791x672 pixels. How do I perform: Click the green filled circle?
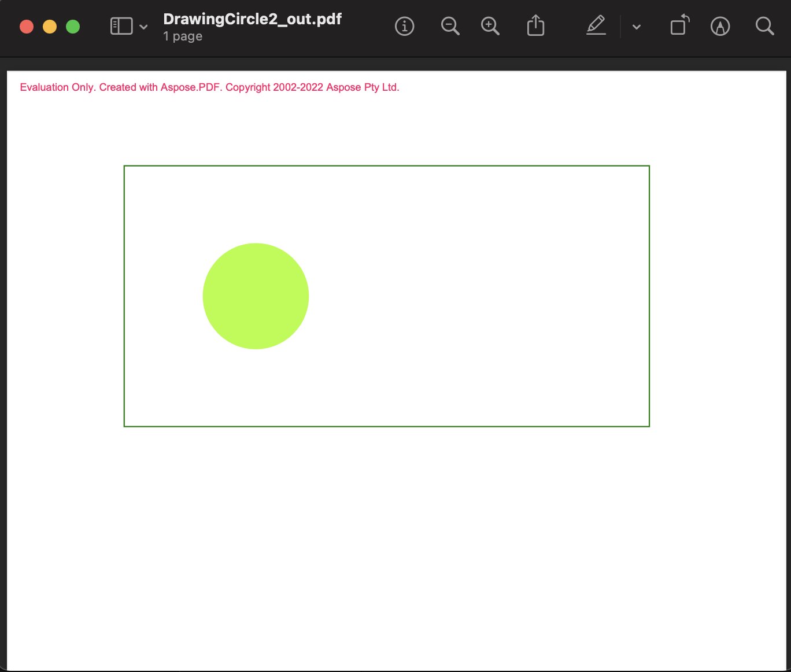click(256, 296)
